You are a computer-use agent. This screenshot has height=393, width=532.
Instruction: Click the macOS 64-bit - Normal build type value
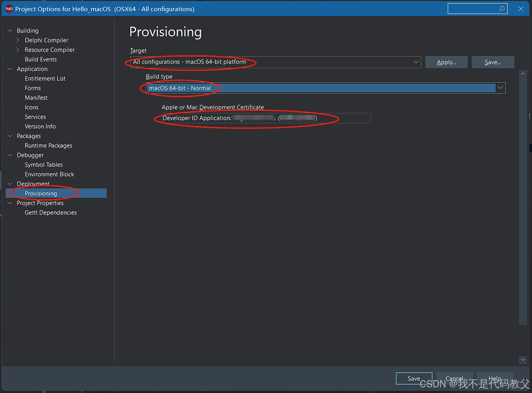(x=180, y=88)
